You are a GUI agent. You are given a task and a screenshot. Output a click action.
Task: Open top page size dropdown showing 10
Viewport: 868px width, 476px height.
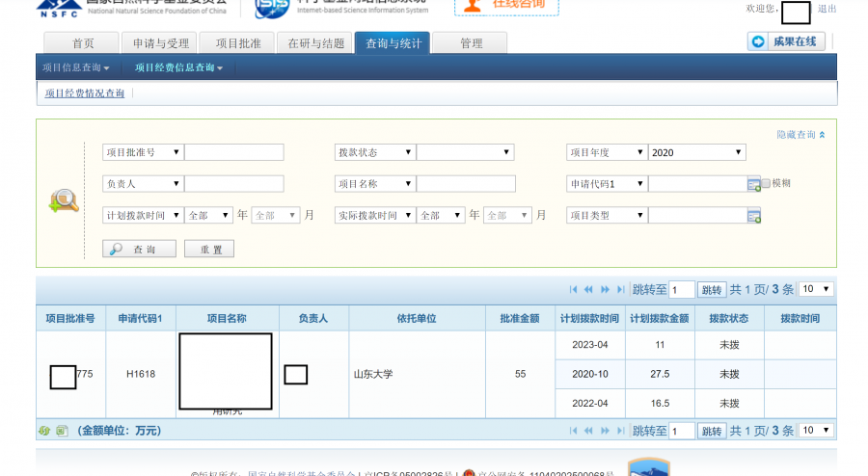tap(817, 289)
